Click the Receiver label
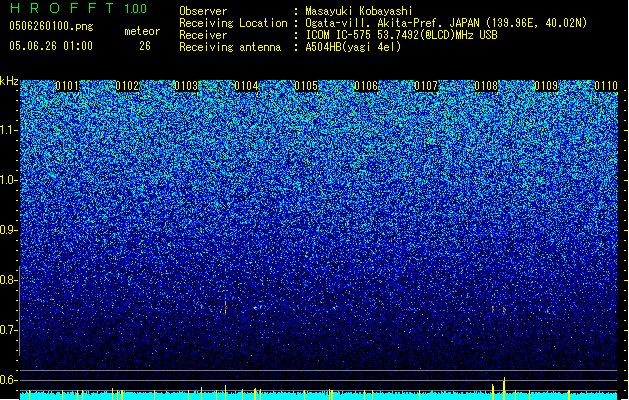Image resolution: width=629 pixels, height=400 pixels. pos(203,35)
